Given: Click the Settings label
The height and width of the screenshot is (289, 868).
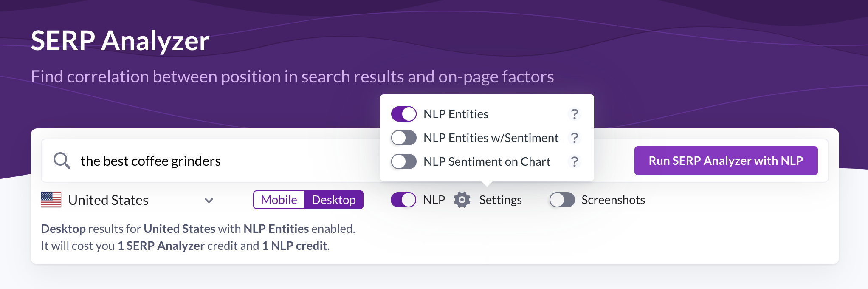Looking at the screenshot, I should [x=500, y=200].
